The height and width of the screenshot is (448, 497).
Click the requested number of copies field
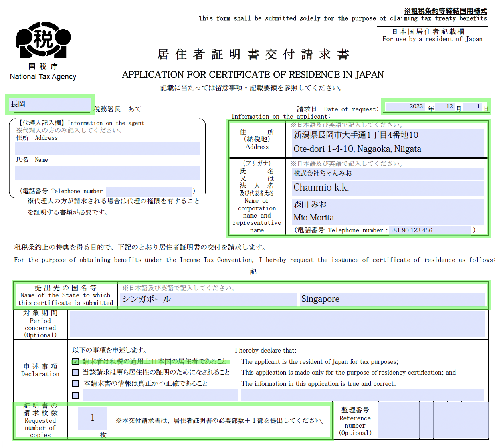[x=93, y=418]
